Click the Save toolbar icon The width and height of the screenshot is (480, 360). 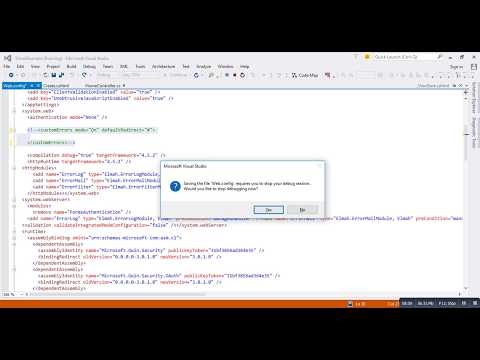[x=53, y=75]
